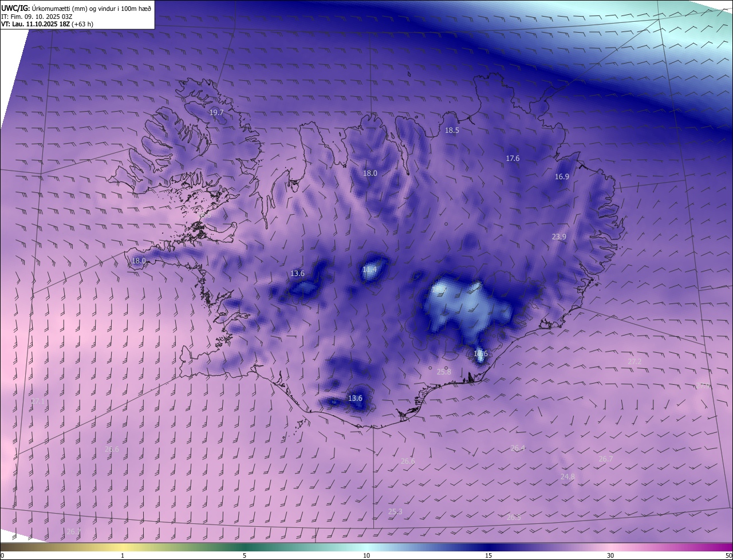Click the "15" tick label on the legend
733x560 pixels.
[x=488, y=555]
